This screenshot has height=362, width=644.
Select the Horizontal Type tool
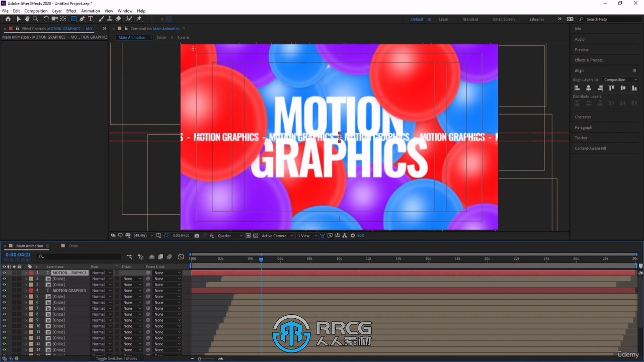[91, 19]
